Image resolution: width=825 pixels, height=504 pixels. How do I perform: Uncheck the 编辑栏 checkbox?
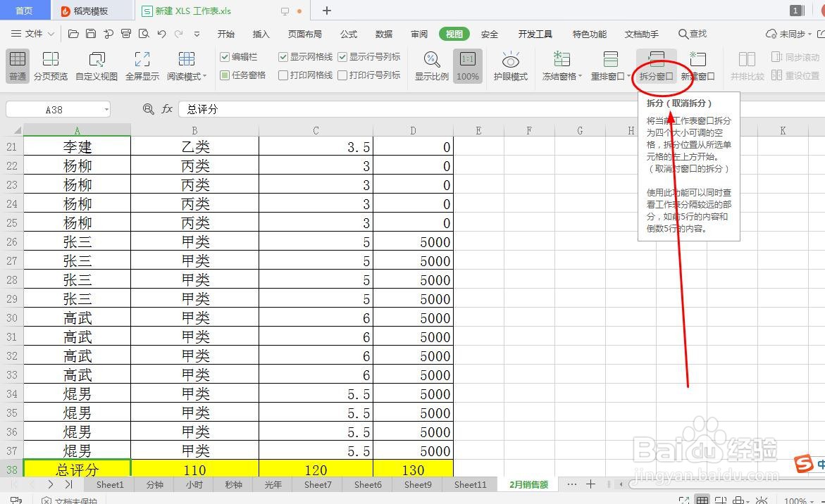[225, 57]
